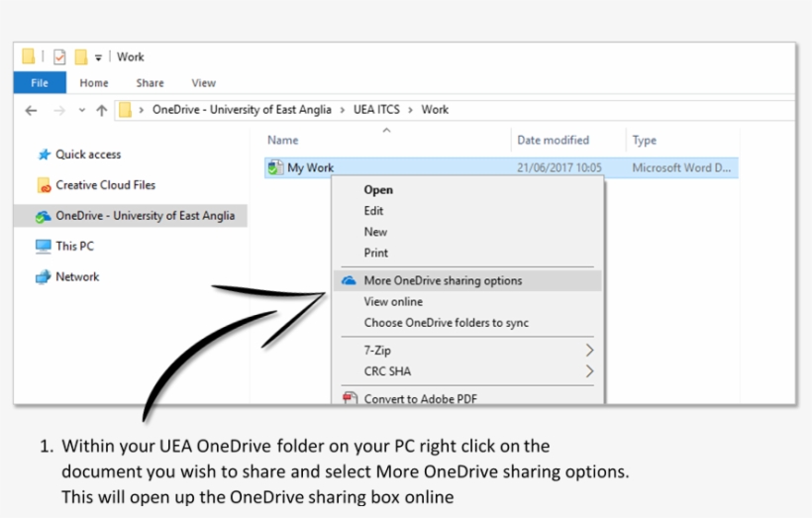
Task: Sort by the Name column header
Action: (x=283, y=140)
